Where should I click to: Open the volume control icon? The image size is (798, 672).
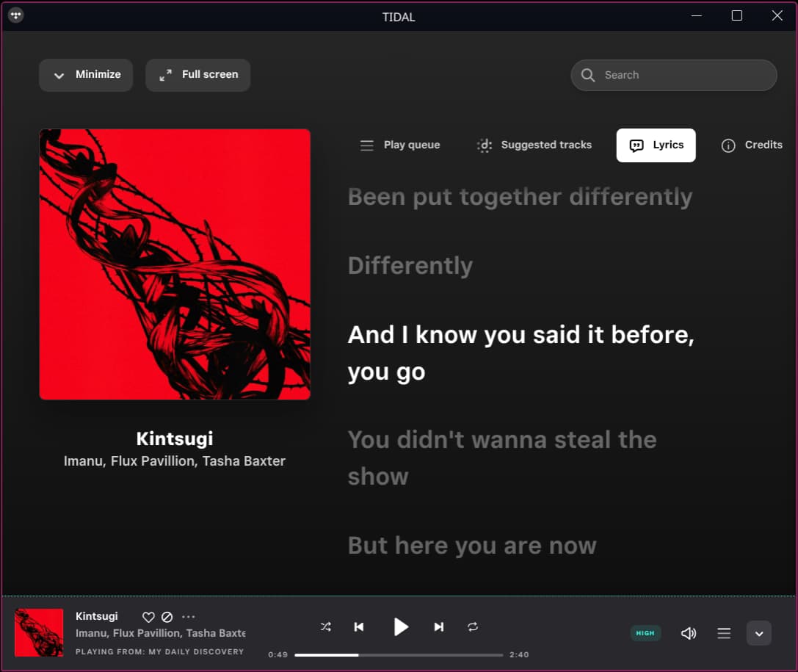coord(688,632)
